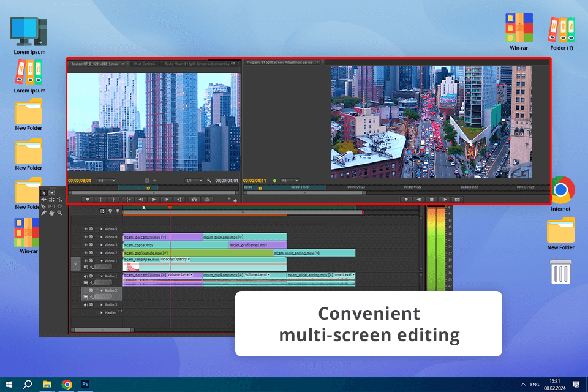Mark Out point in Source monitor
Screen dimensions: 588x392
pos(113,200)
